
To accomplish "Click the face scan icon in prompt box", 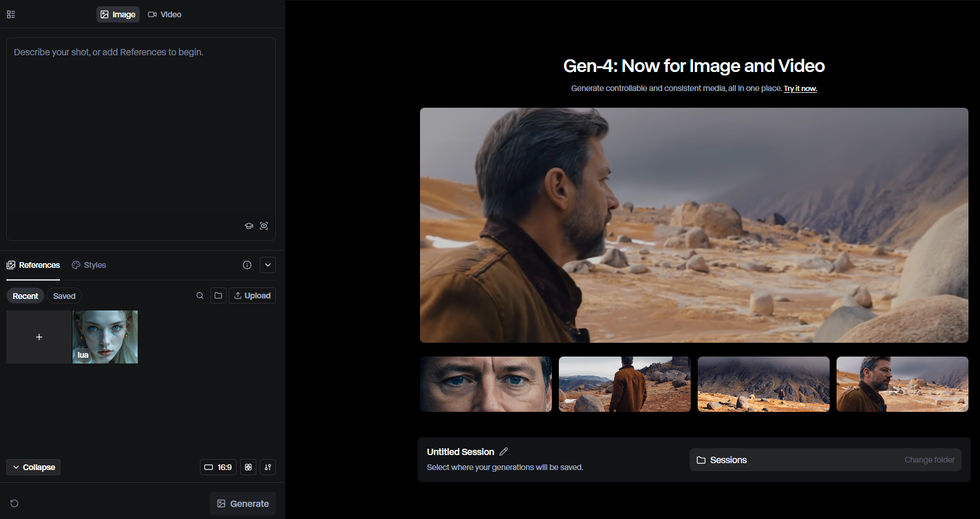I will (264, 226).
